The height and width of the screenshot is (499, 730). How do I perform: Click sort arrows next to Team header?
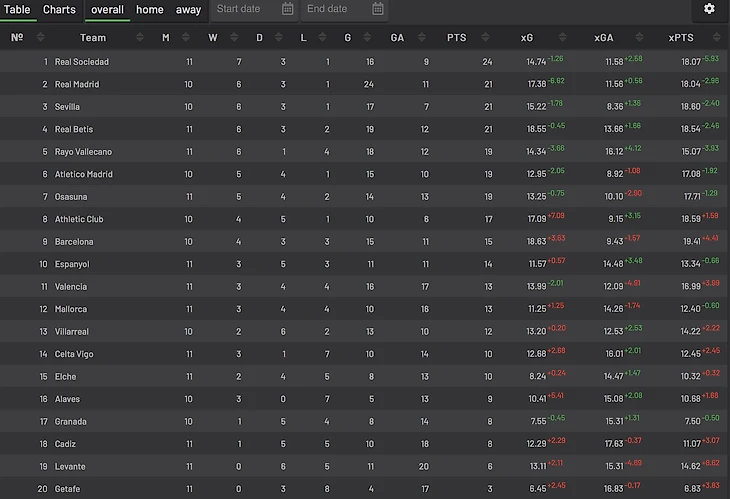coord(134,38)
